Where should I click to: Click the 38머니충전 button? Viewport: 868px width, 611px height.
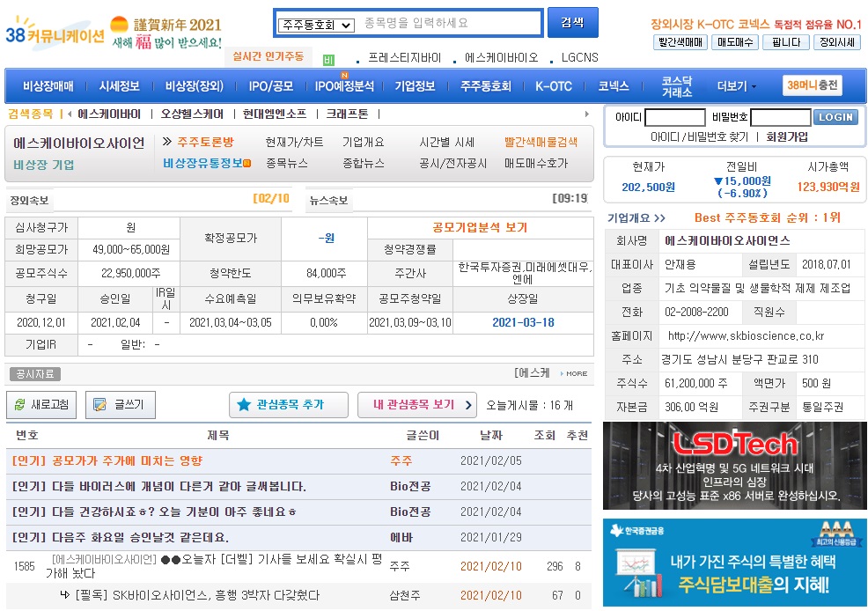[812, 85]
